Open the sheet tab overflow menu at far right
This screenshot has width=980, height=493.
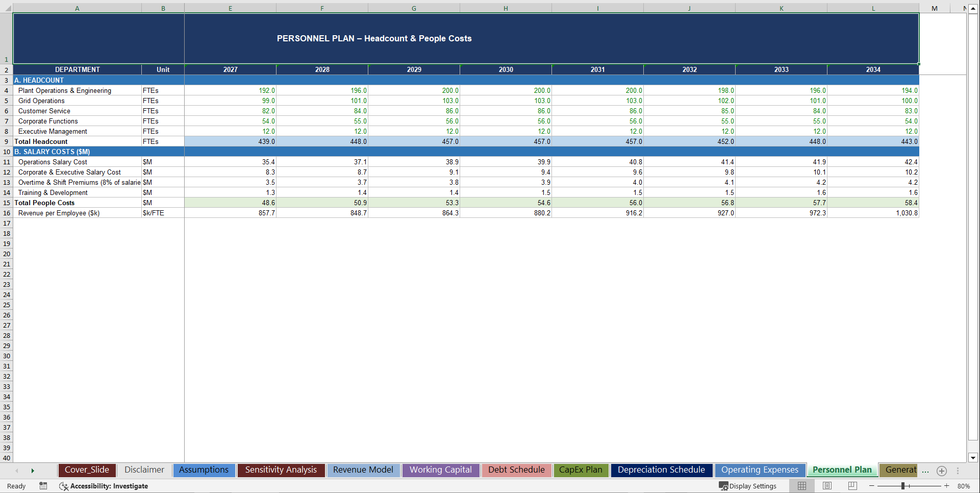959,471
